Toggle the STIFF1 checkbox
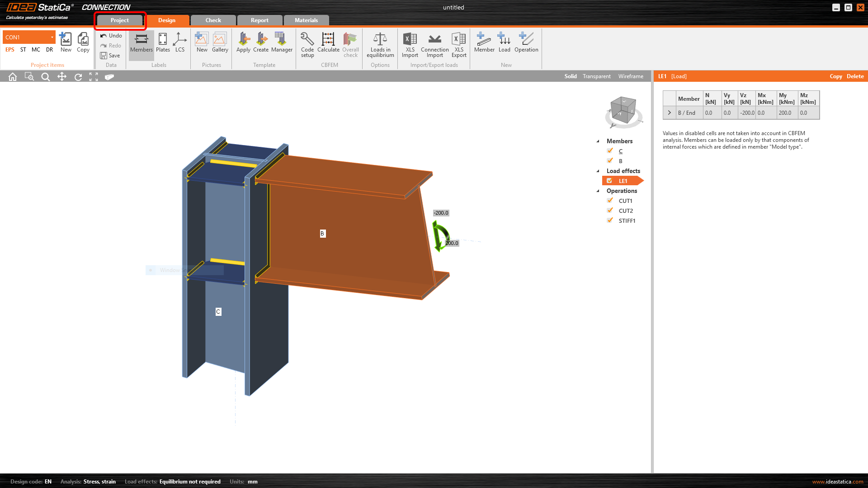This screenshot has width=868, height=488. coord(610,221)
